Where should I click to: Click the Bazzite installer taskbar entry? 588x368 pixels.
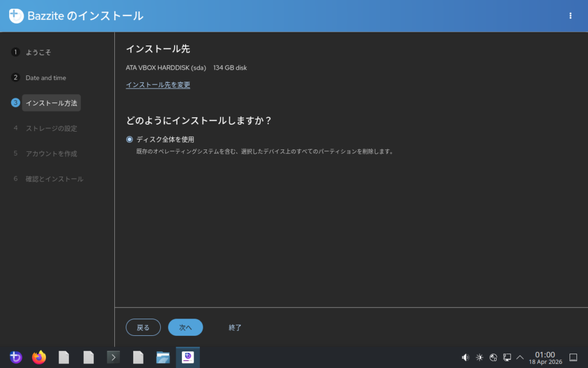click(x=188, y=357)
